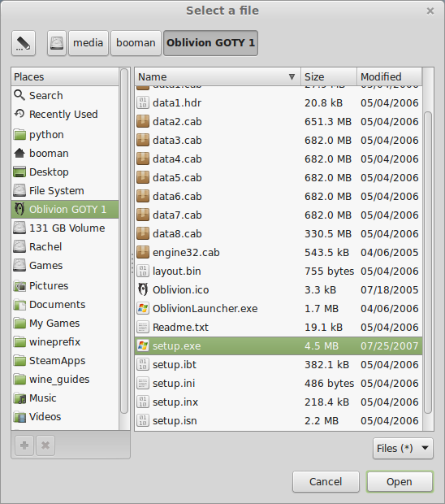Click the remove bookmark X button
This screenshot has height=504, width=445.
pos(45,445)
